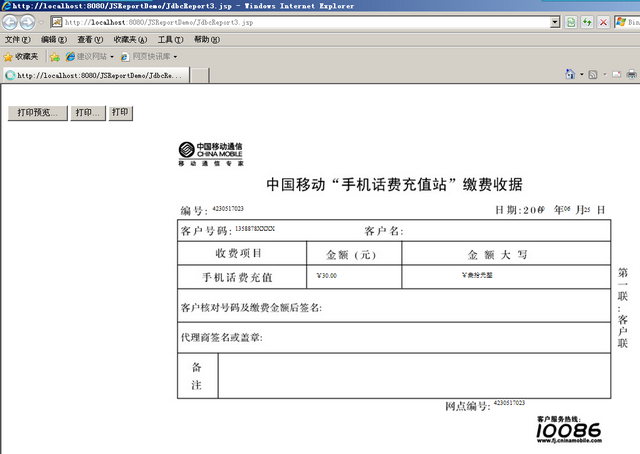Click the 收费项目 header cell
This screenshot has height=454, width=640.
242,253
